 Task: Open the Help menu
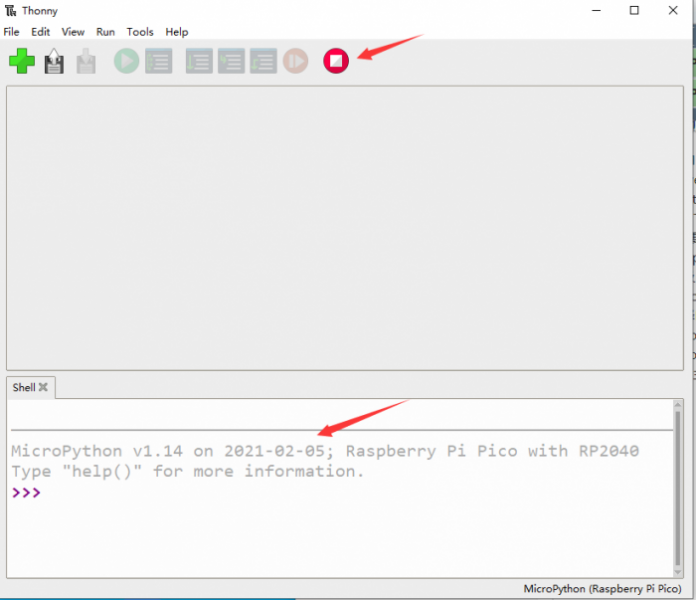pos(177,32)
